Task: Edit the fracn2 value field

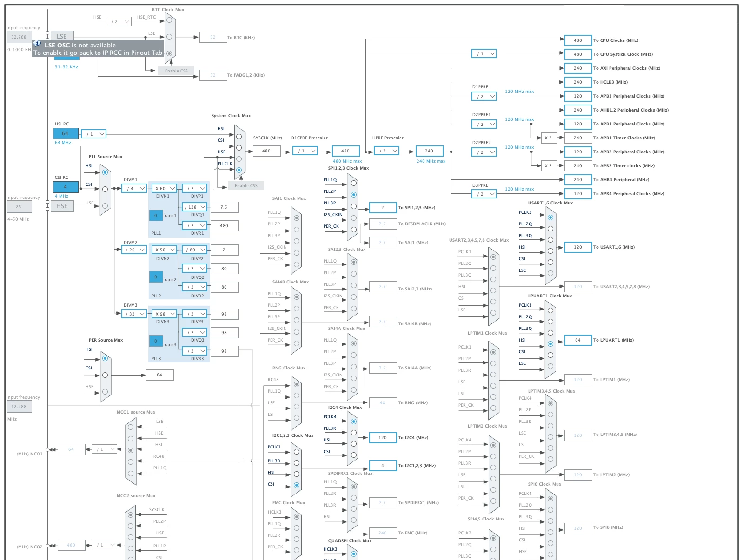Action: [x=156, y=277]
